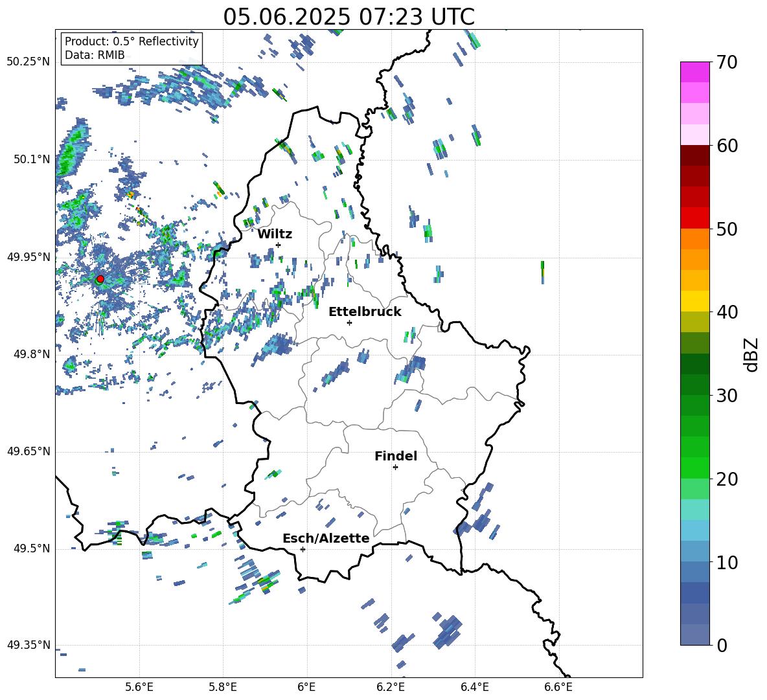
Task: Click the plus marker below Findel
Action: (395, 468)
